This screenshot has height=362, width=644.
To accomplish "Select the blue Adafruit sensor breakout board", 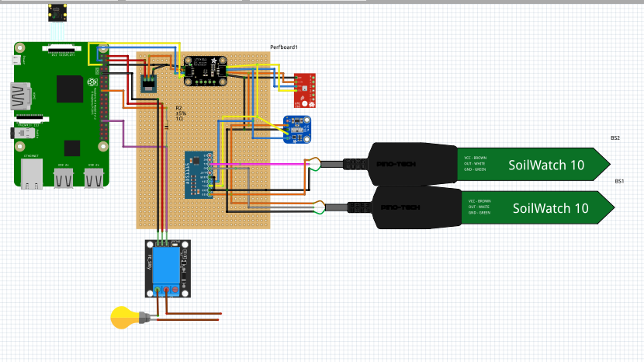I will click(x=297, y=130).
